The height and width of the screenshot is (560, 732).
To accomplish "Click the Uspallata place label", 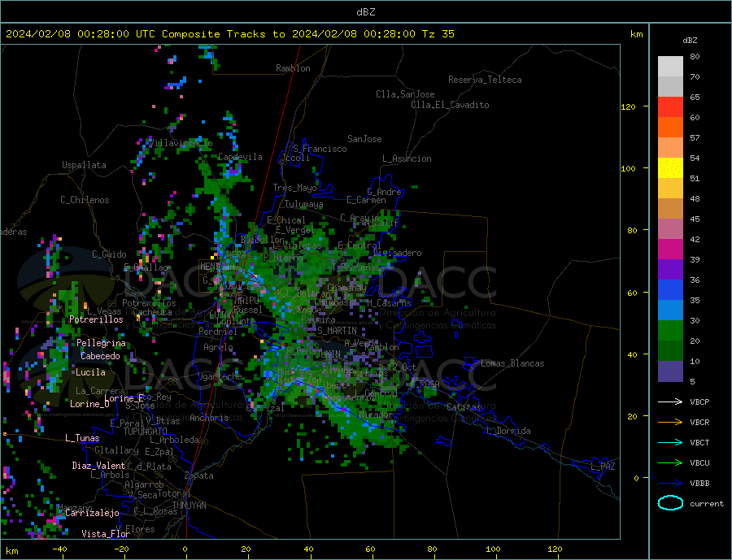I will (x=84, y=165).
